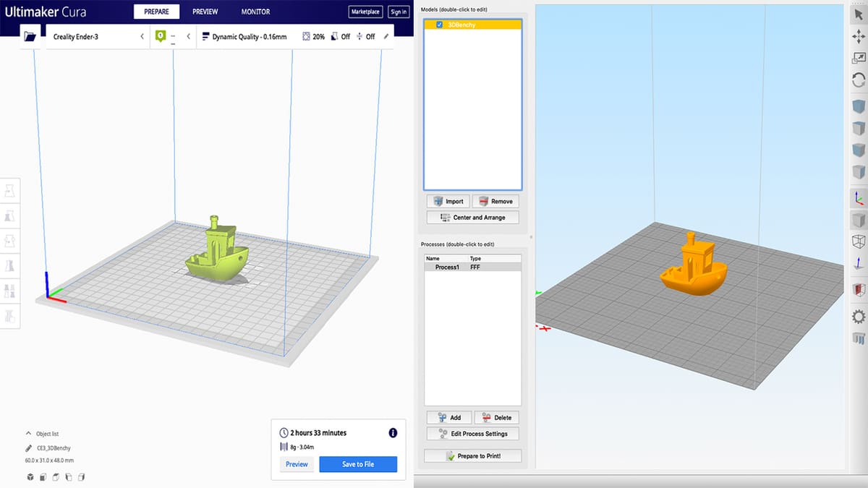This screenshot has width=868, height=488.
Task: Collapse the Object list chevron
Action: tap(28, 434)
